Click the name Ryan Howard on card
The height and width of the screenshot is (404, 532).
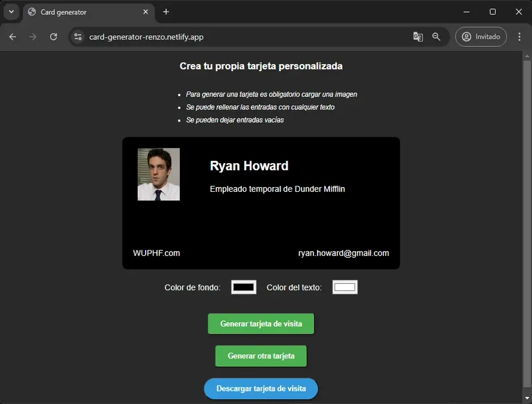point(249,166)
